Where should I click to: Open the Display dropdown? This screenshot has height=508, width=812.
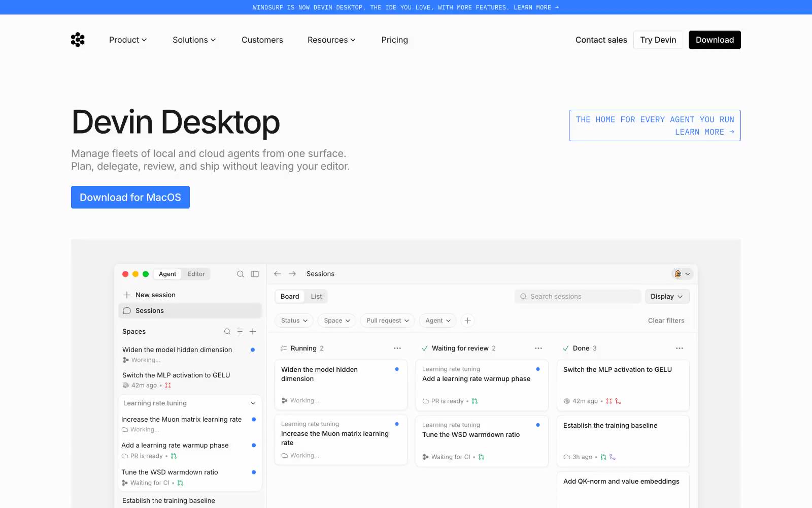[x=667, y=297]
